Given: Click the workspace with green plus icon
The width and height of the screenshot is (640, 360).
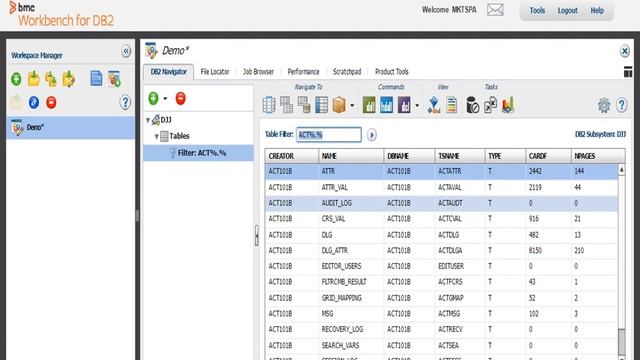Looking at the screenshot, I should click(114, 79).
